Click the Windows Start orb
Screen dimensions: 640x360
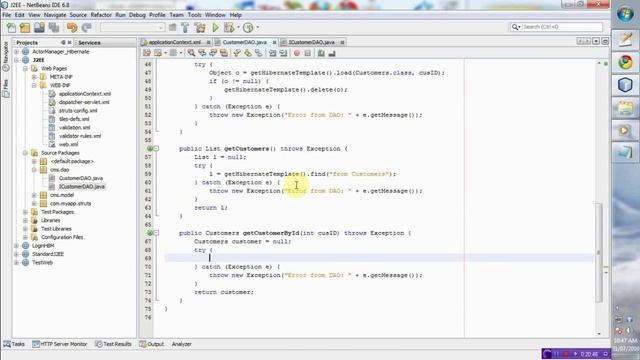point(625,14)
